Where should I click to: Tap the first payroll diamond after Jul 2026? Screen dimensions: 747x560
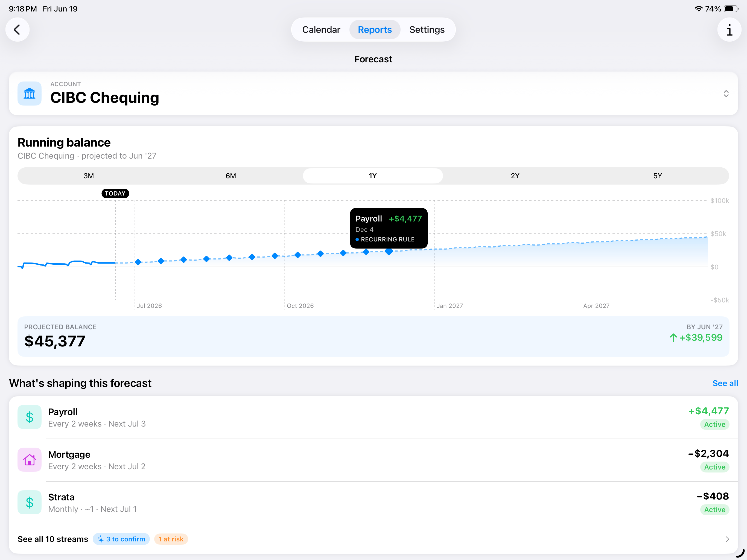click(x=138, y=262)
